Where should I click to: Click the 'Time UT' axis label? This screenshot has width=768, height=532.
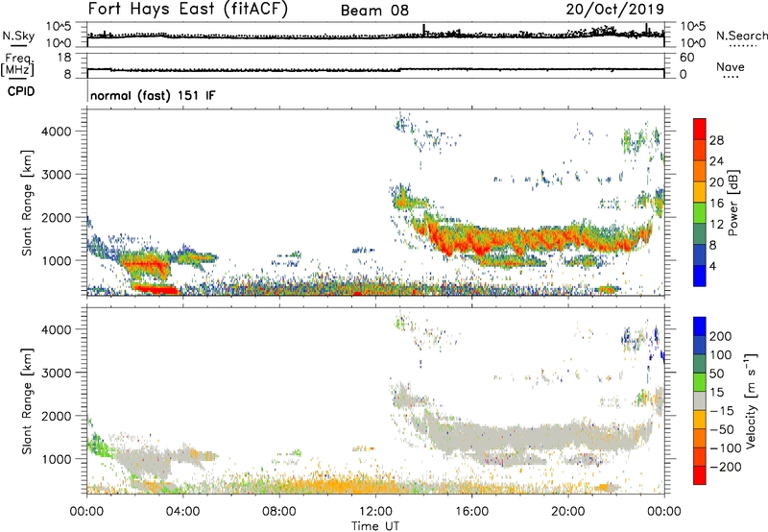click(375, 525)
